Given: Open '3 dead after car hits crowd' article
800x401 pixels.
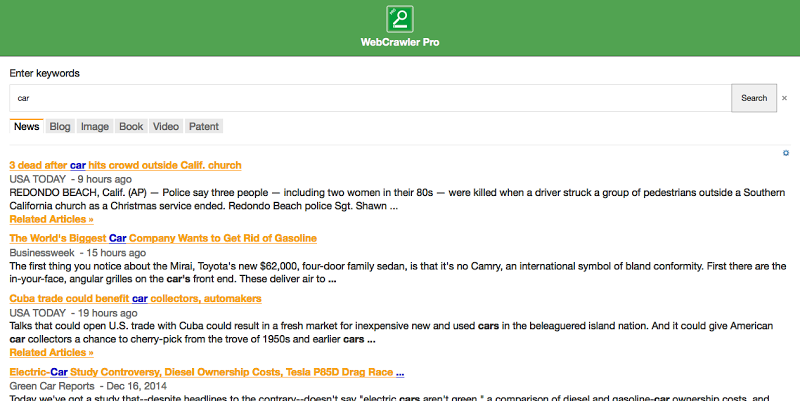Looking at the screenshot, I should pyautogui.click(x=126, y=165).
